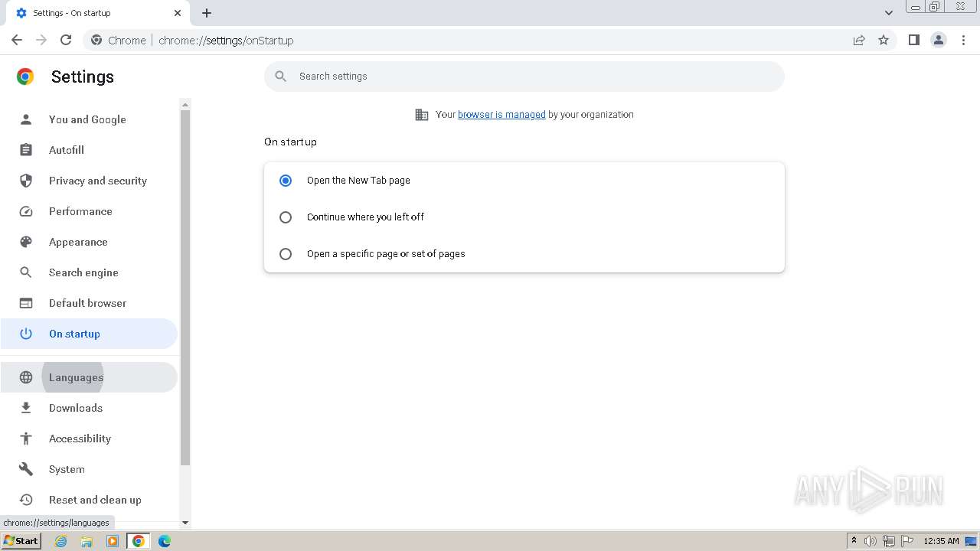Click the Reset and clean up icon
This screenshot has height=551, width=980.
coord(26,500)
